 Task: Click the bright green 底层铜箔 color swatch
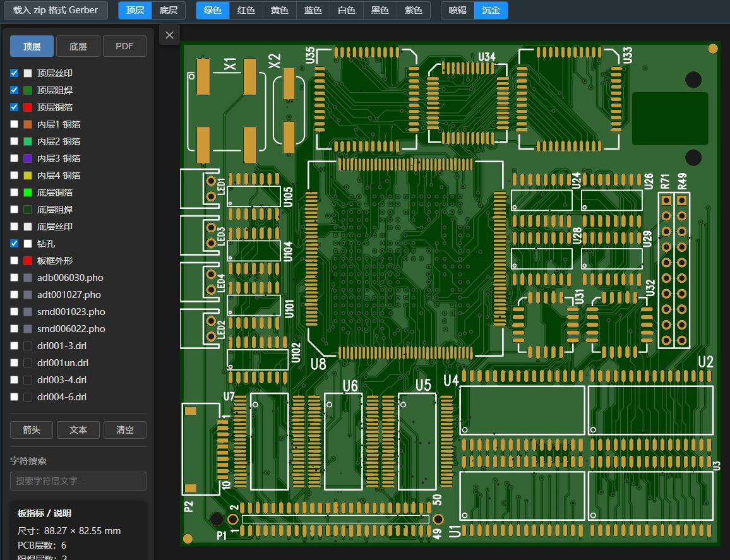pyautogui.click(x=28, y=193)
